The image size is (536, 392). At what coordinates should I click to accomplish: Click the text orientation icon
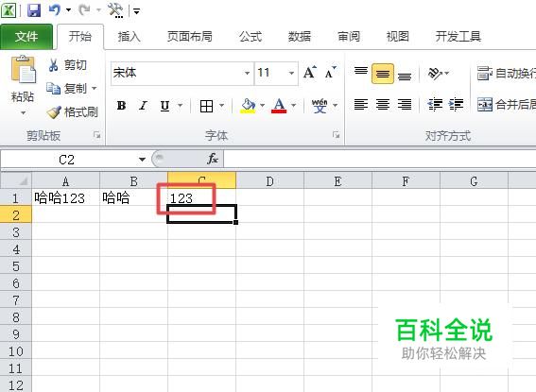point(435,73)
